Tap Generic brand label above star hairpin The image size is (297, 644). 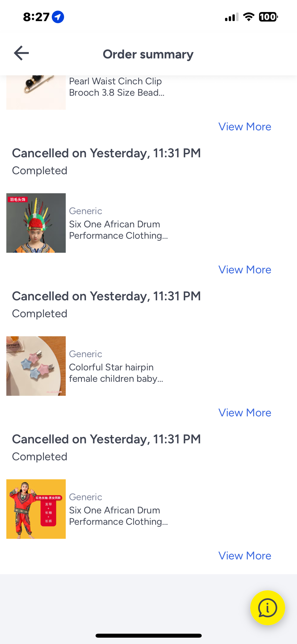click(86, 354)
